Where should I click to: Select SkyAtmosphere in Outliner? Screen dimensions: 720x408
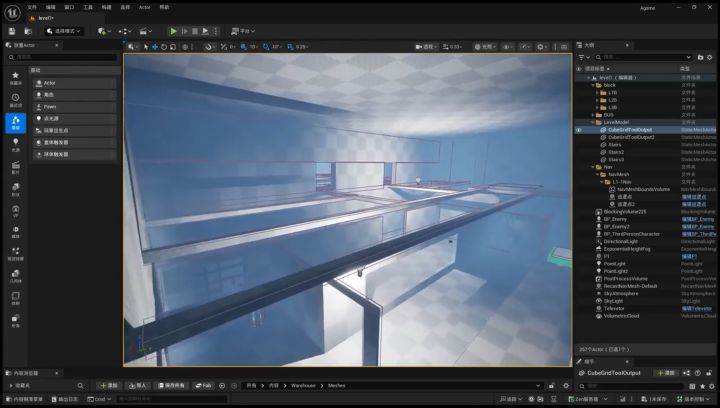point(620,294)
